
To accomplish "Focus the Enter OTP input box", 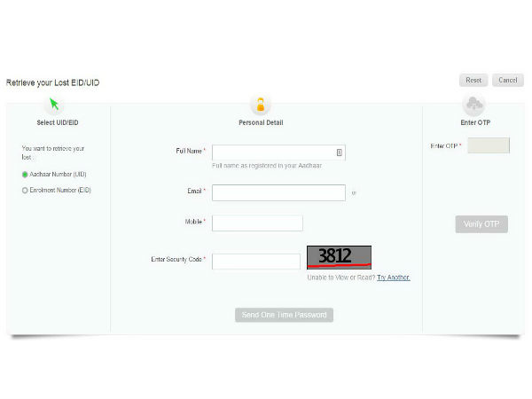I will coord(489,145).
